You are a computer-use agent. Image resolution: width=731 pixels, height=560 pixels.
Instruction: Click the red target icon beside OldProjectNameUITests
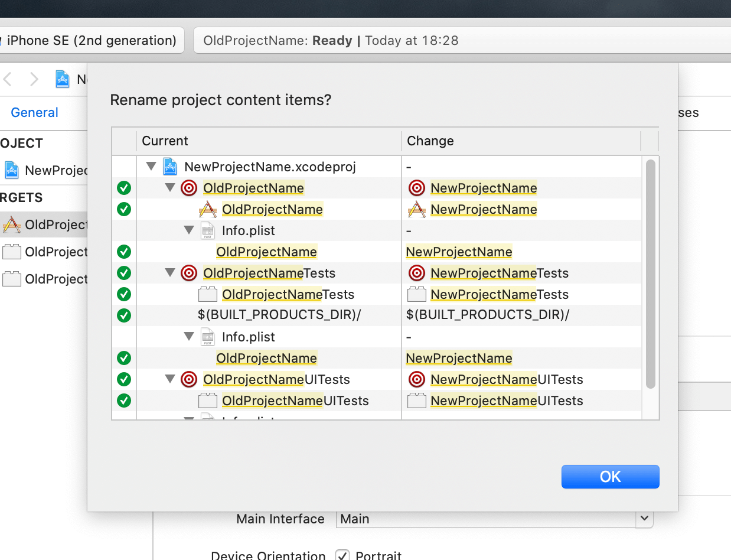pos(189,379)
